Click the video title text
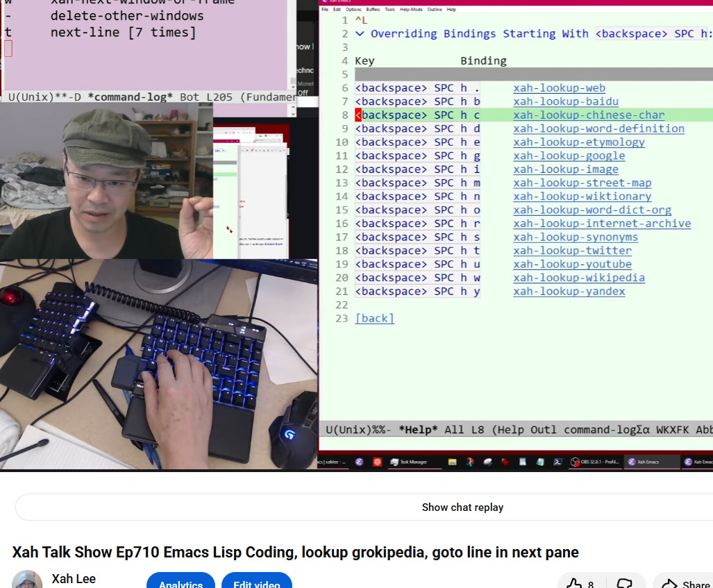The image size is (713, 588). [x=295, y=553]
